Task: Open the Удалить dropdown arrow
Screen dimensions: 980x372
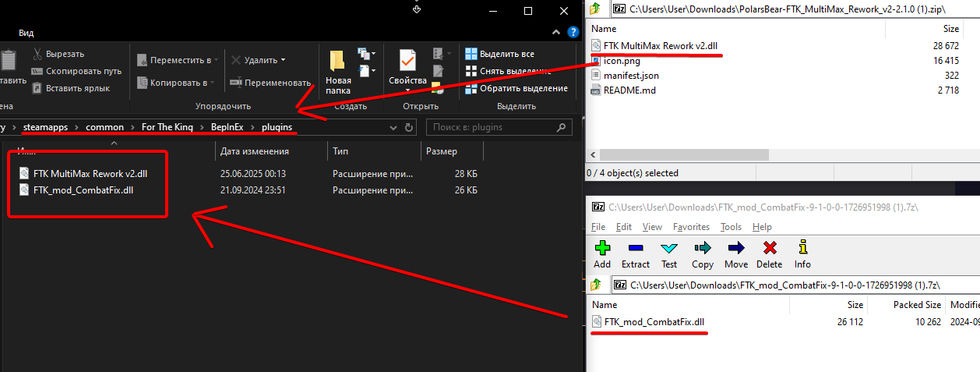Action: tap(283, 60)
